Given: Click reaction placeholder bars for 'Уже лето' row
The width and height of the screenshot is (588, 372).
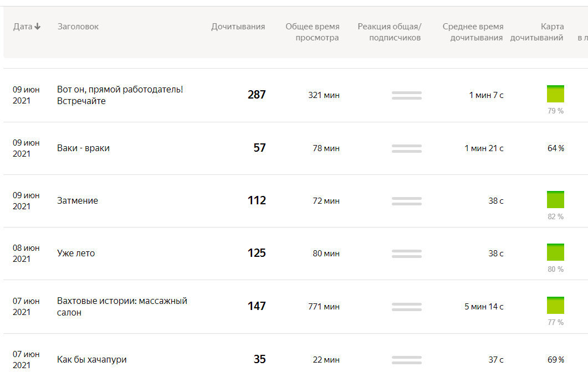Looking at the screenshot, I should 406,254.
